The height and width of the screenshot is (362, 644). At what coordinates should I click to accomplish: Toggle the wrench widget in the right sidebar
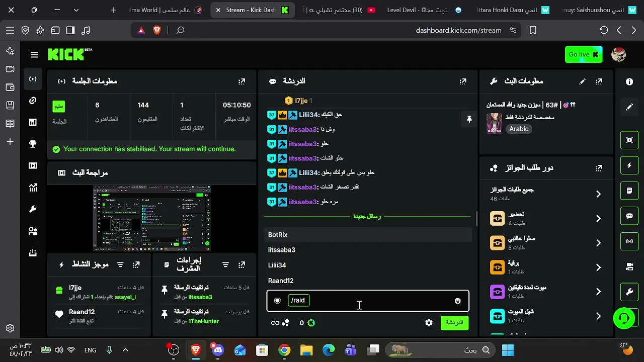[x=629, y=292]
